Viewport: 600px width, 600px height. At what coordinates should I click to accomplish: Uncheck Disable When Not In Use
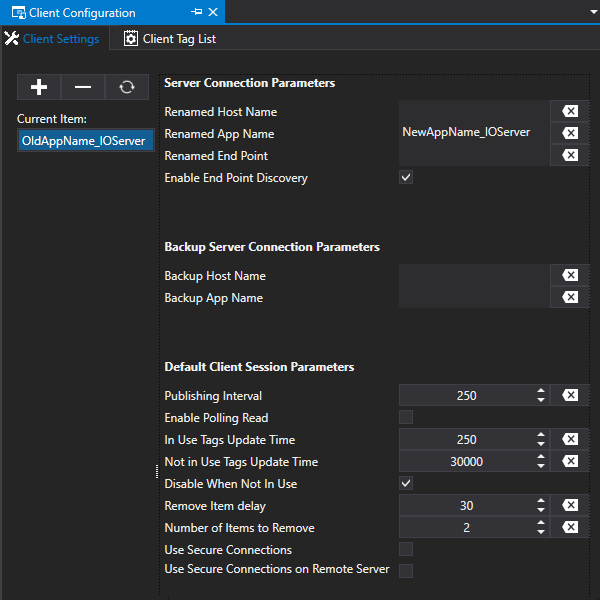[x=406, y=483]
